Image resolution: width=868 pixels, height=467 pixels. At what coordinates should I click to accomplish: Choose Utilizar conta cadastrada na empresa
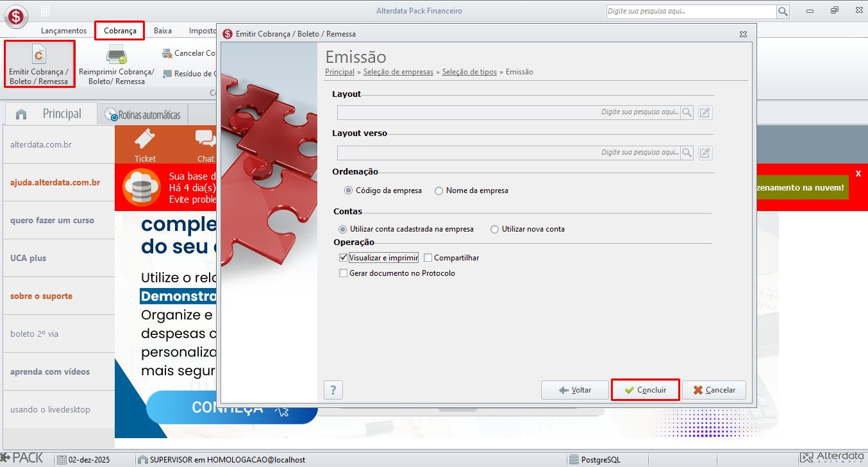coord(406,229)
